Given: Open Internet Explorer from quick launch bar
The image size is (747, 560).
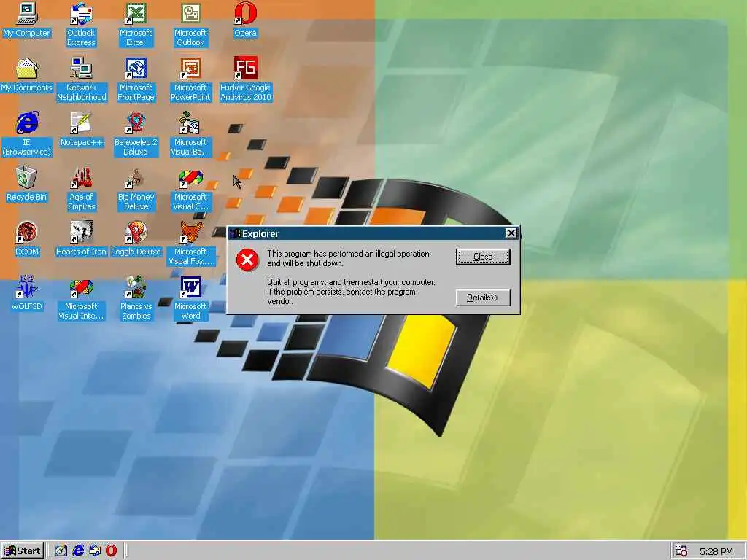Looking at the screenshot, I should point(78,551).
